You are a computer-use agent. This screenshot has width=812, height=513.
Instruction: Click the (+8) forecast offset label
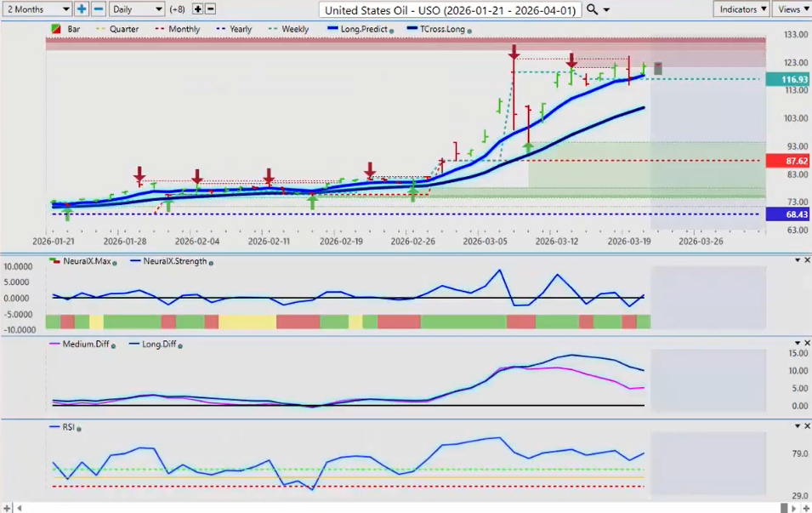tap(178, 9)
